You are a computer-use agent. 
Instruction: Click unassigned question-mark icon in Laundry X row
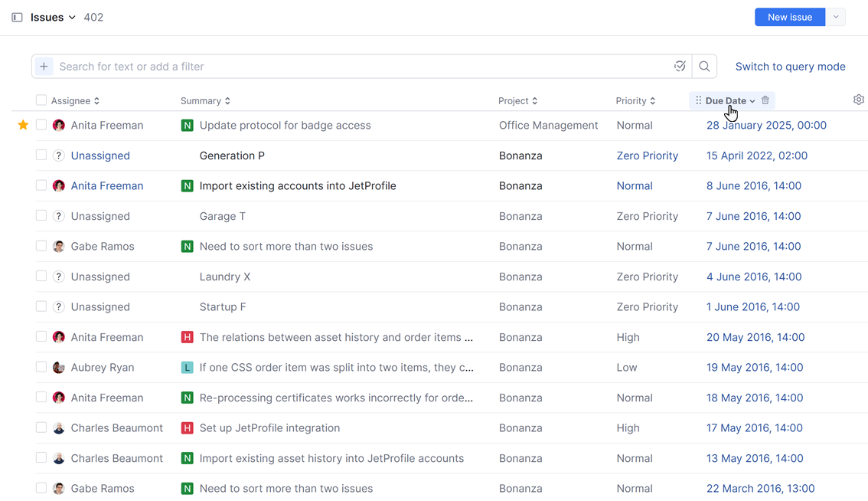point(59,277)
